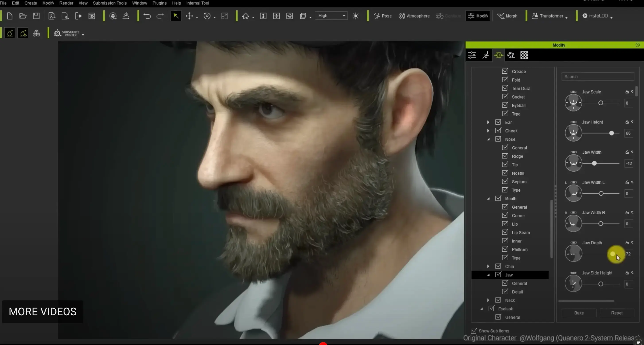The height and width of the screenshot is (345, 644).
Task: Adjust the Jaw Width slider
Action: [594, 163]
